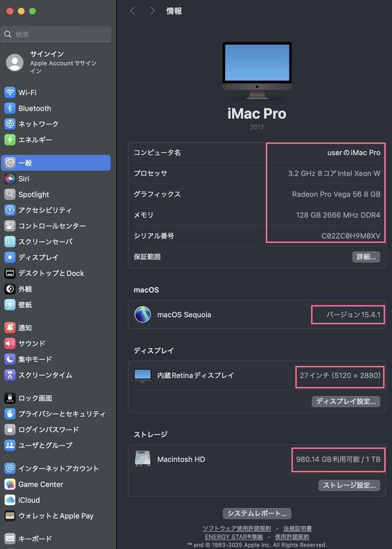Go back with the left chevron
This screenshot has height=549, width=392.
click(x=133, y=11)
